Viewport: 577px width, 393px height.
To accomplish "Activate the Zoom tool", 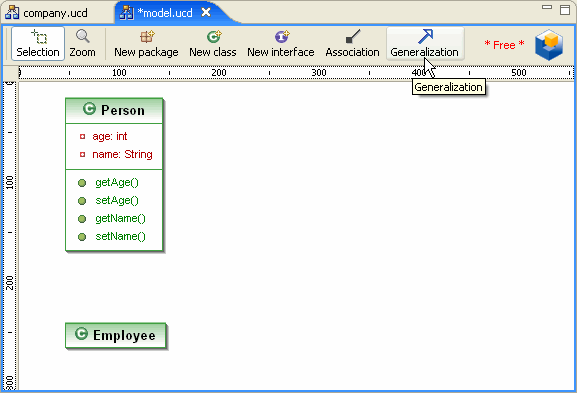I will click(82, 43).
